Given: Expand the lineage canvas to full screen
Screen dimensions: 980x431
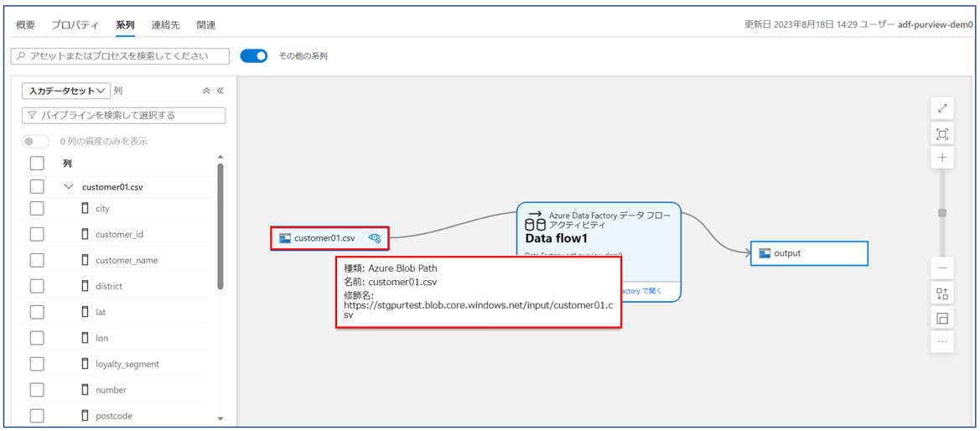Looking at the screenshot, I should click(x=942, y=108).
